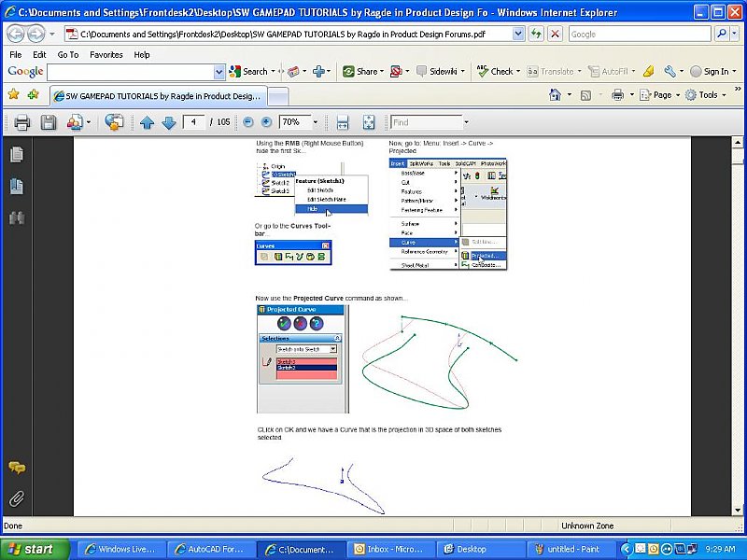Click the Google toolbar popup blocker icon

click(x=396, y=72)
